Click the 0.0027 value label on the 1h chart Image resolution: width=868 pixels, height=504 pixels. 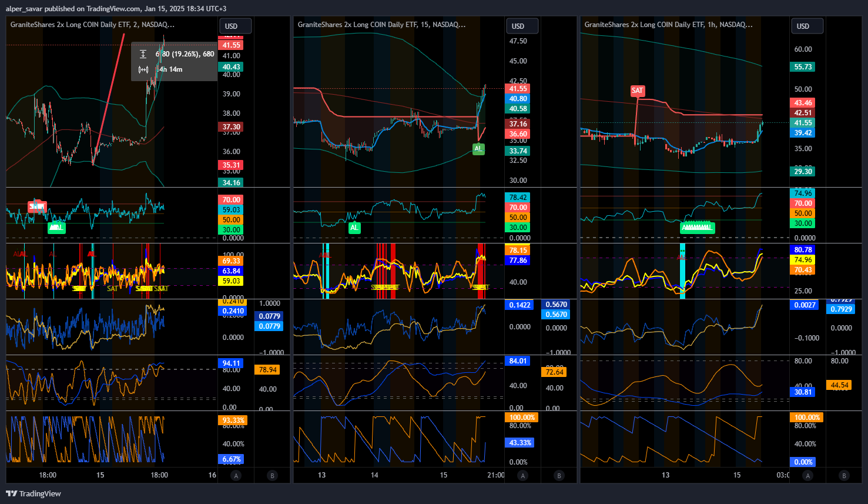click(x=805, y=305)
